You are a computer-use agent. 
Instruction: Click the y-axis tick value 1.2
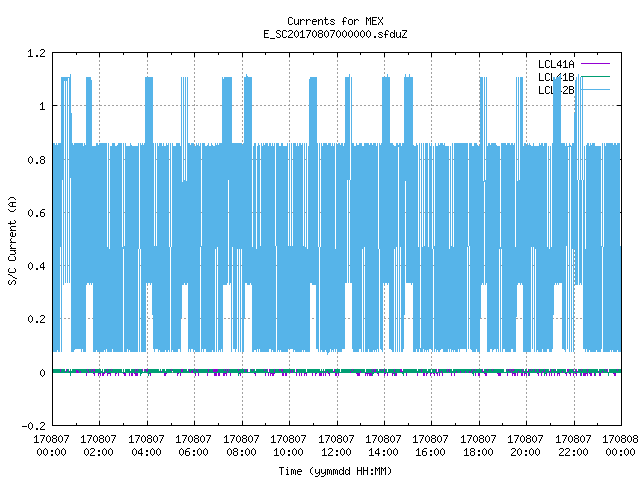coord(36,53)
